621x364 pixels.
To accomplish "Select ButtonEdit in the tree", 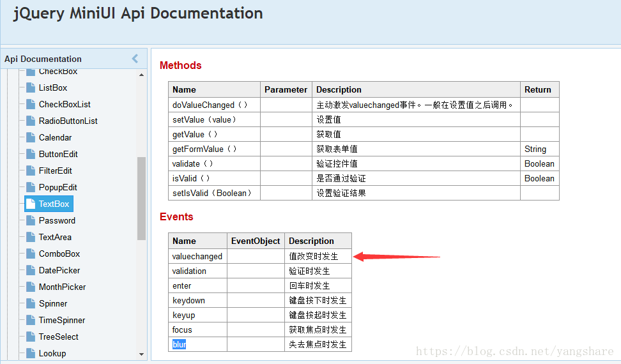I will click(x=58, y=155).
